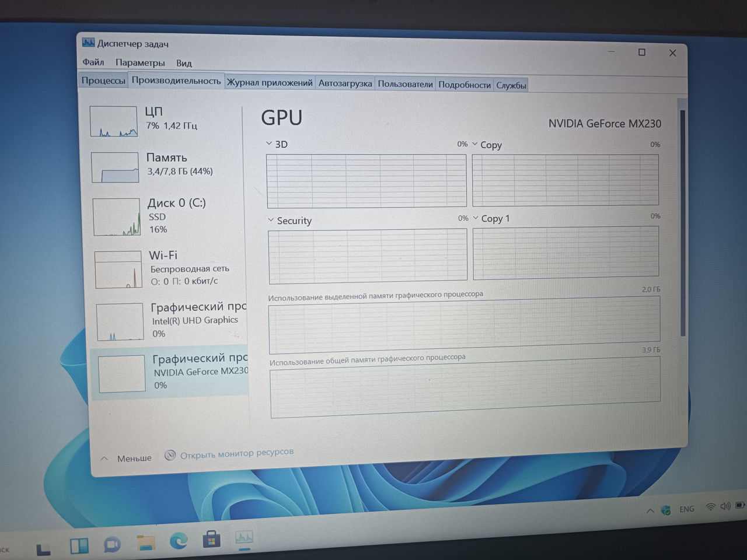The height and width of the screenshot is (560, 747).
Task: Minimize the Task Manager window
Action: pos(612,52)
